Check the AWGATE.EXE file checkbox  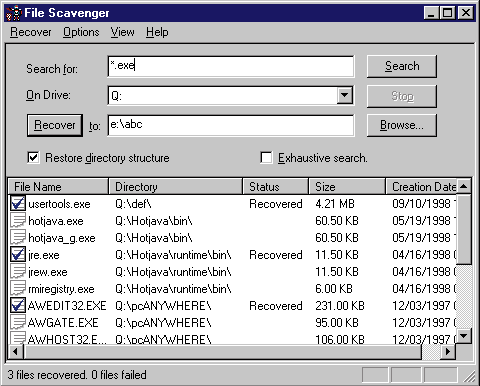pyautogui.click(x=18, y=322)
